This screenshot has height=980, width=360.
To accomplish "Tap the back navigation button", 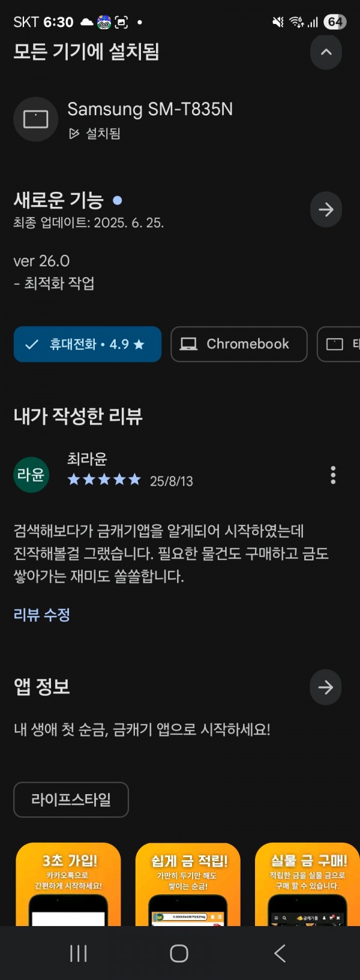I will (280, 953).
